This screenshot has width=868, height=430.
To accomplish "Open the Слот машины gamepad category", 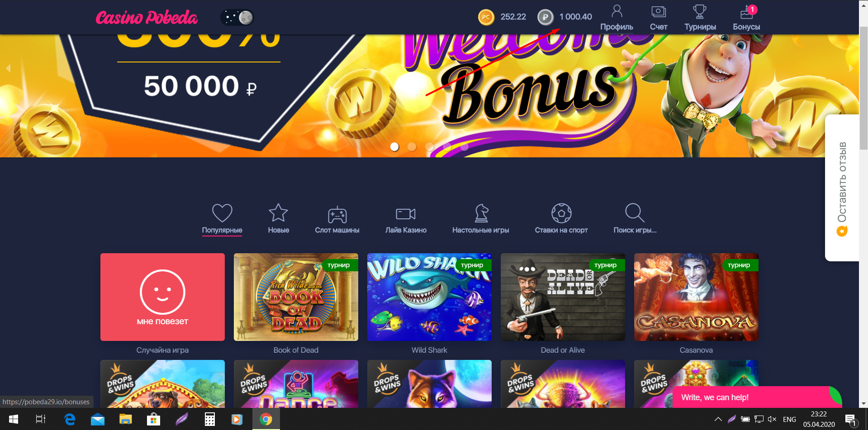I will click(337, 219).
